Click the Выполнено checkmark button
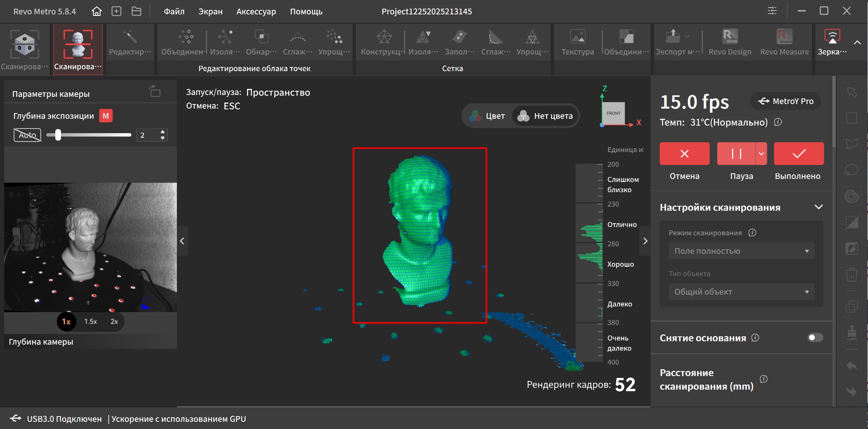This screenshot has width=868, height=429. (x=798, y=154)
